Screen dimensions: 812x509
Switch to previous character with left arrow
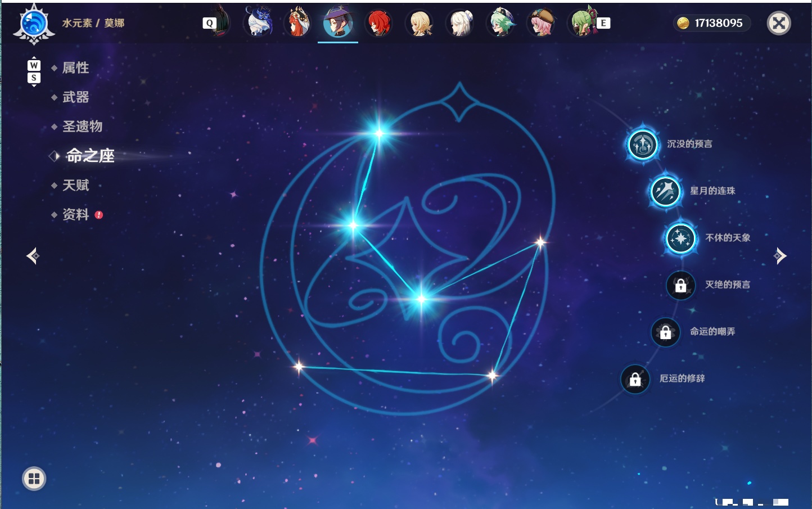click(33, 256)
